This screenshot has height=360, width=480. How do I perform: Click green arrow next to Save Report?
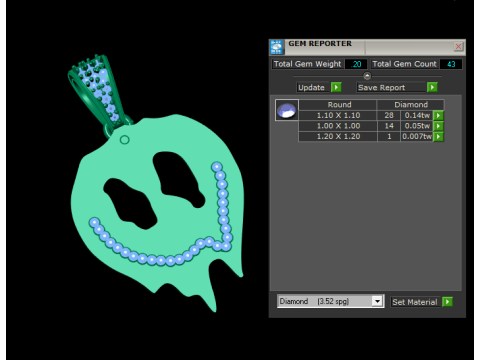pyautogui.click(x=432, y=87)
